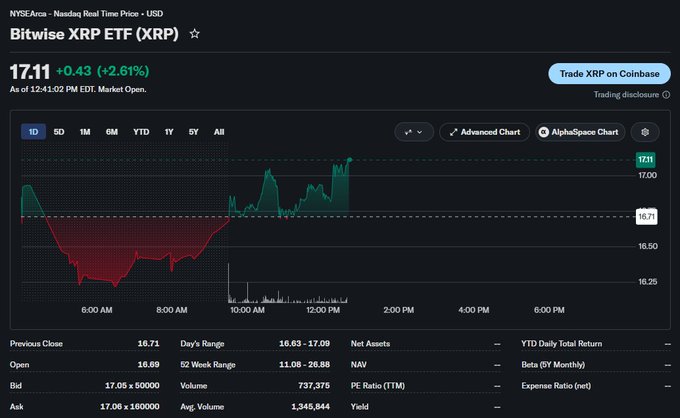Open chart settings gear icon
Viewport: 680px width, 418px height.
pos(645,132)
